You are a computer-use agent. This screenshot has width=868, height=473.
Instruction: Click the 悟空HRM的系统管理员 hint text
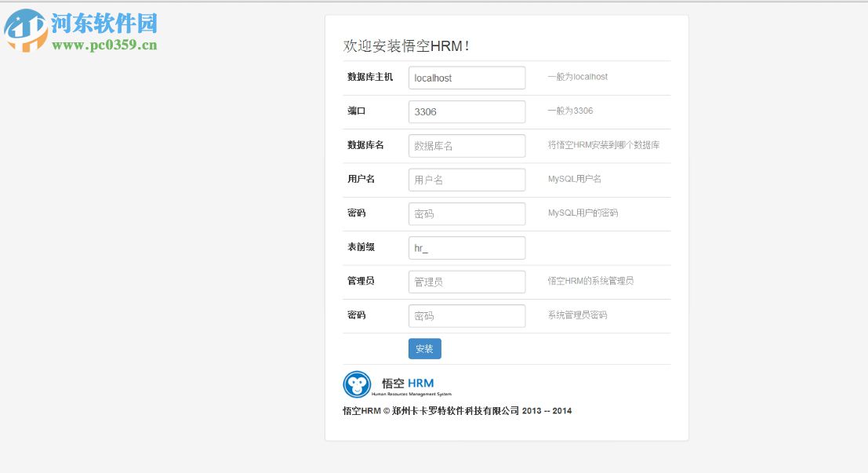pyautogui.click(x=592, y=281)
